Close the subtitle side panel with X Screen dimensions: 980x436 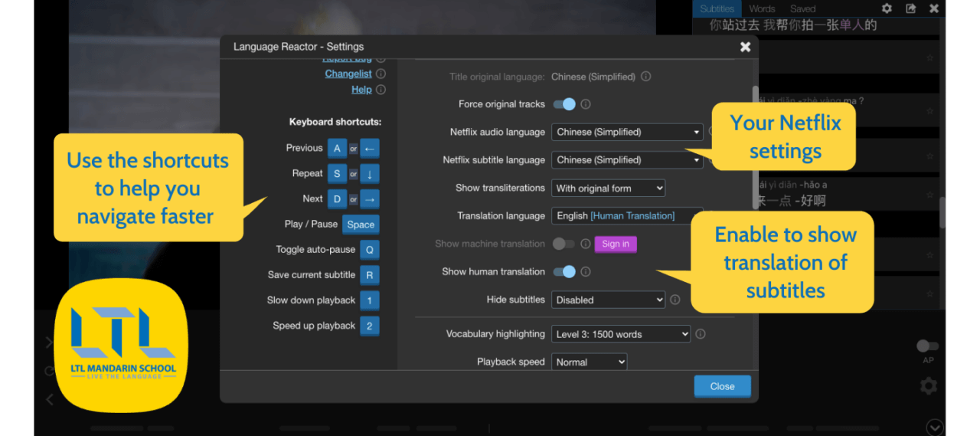934,8
